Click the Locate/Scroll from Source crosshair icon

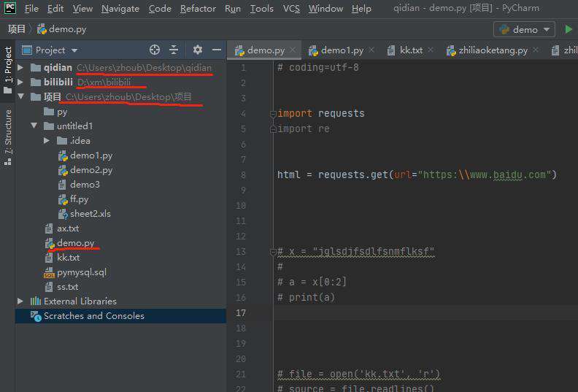pos(155,50)
